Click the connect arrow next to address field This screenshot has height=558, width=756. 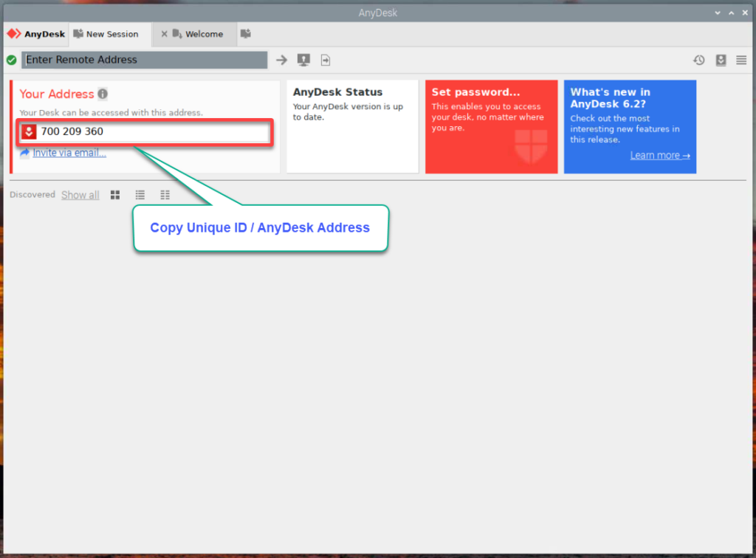click(281, 60)
